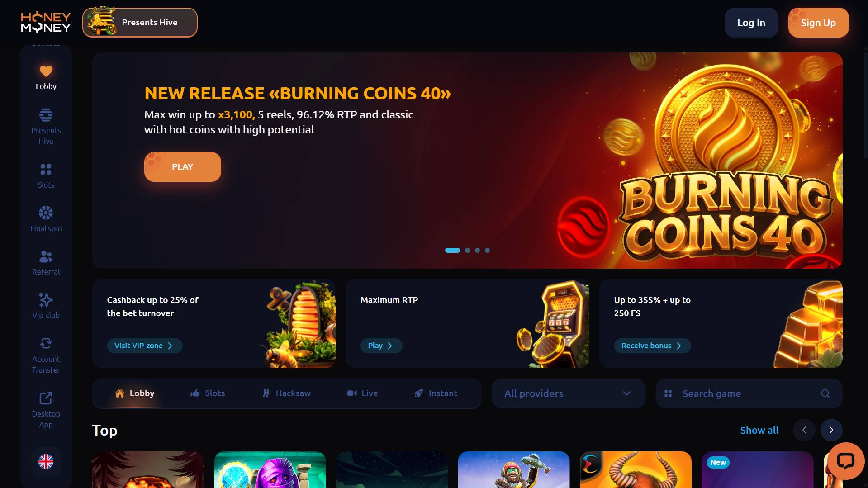
Task: Click the orange Sign Up button
Action: coord(818,23)
